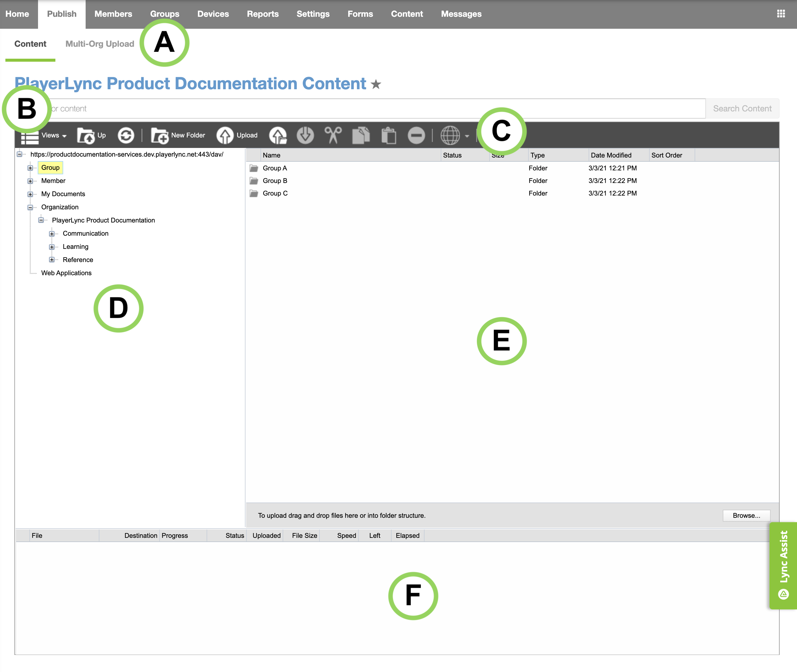The width and height of the screenshot is (797, 672).
Task: Open the Forms menu item
Action: tap(360, 14)
